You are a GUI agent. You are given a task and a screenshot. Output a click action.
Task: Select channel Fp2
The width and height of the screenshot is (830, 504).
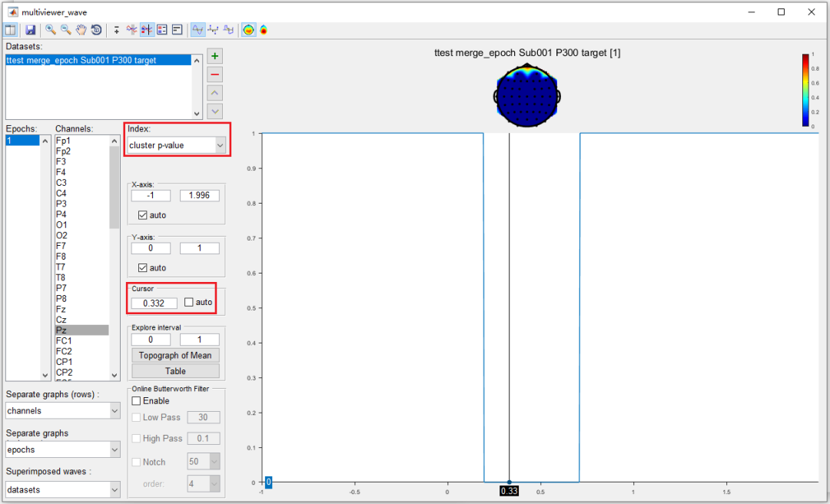click(82, 151)
